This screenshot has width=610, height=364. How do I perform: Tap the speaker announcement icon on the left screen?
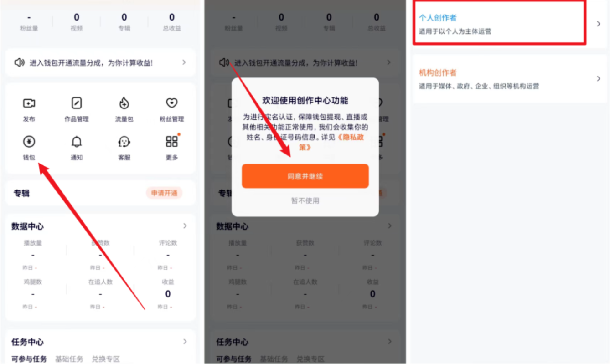19,62
